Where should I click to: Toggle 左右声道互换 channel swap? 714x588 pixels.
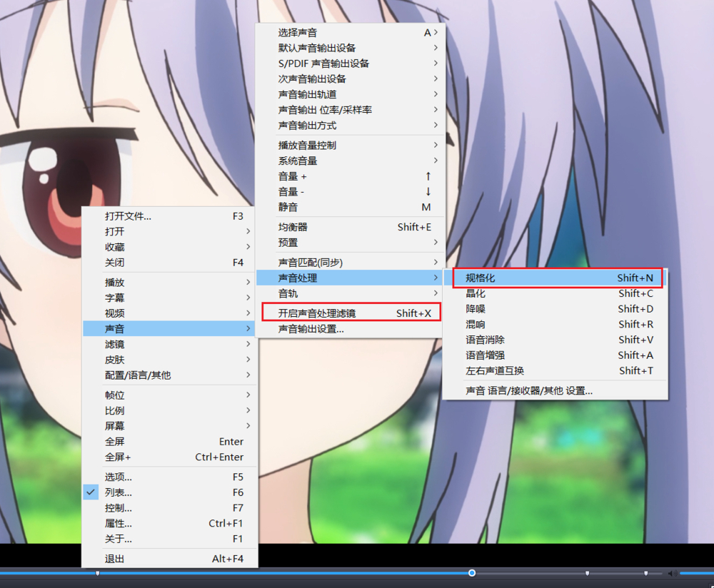click(555, 371)
